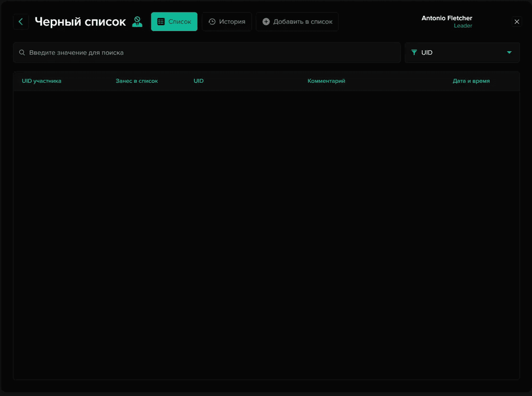The height and width of the screenshot is (396, 532).
Task: Click the list icon in the Список tab
Action: tap(161, 22)
